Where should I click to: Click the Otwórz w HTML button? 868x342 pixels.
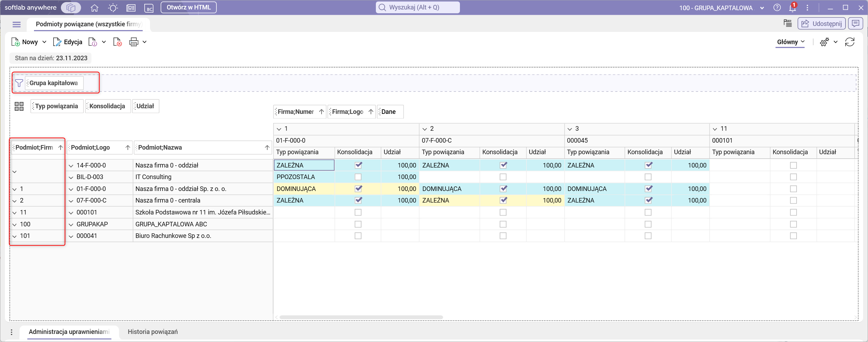click(x=189, y=7)
